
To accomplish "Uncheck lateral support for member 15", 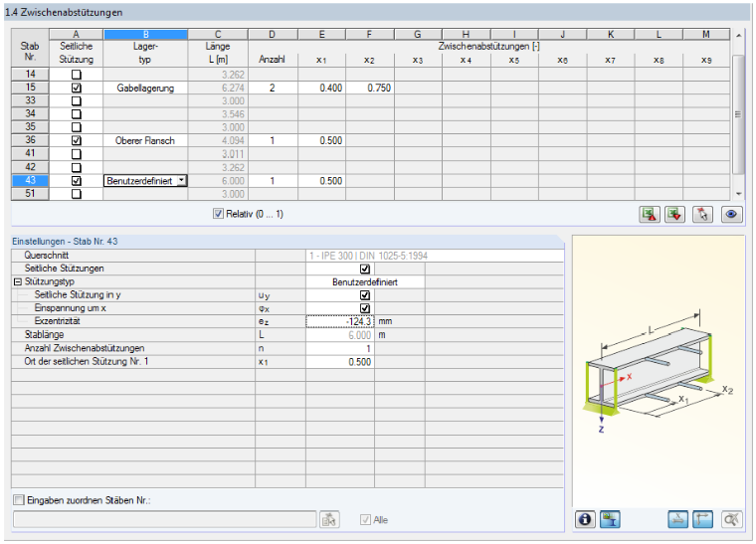I will coord(77,89).
